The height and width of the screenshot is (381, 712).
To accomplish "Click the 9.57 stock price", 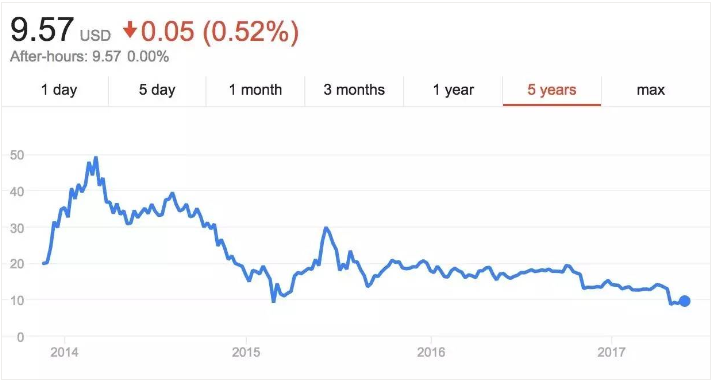I will click(42, 30).
